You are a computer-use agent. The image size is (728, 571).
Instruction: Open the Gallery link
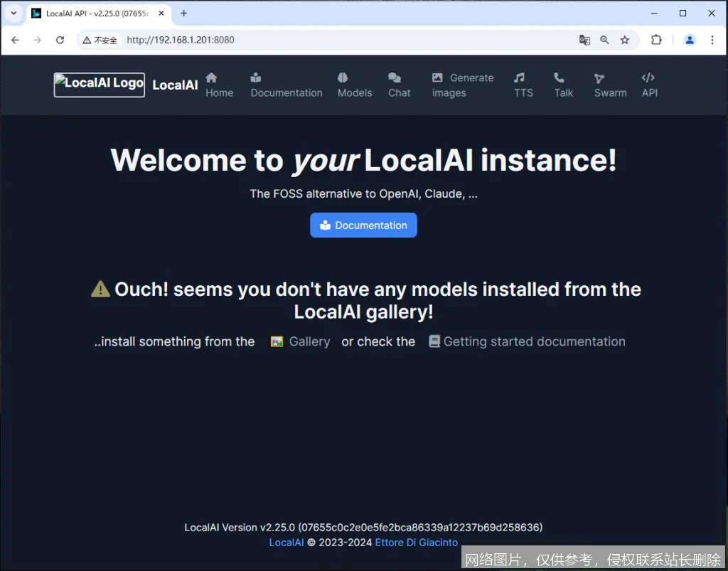click(301, 341)
